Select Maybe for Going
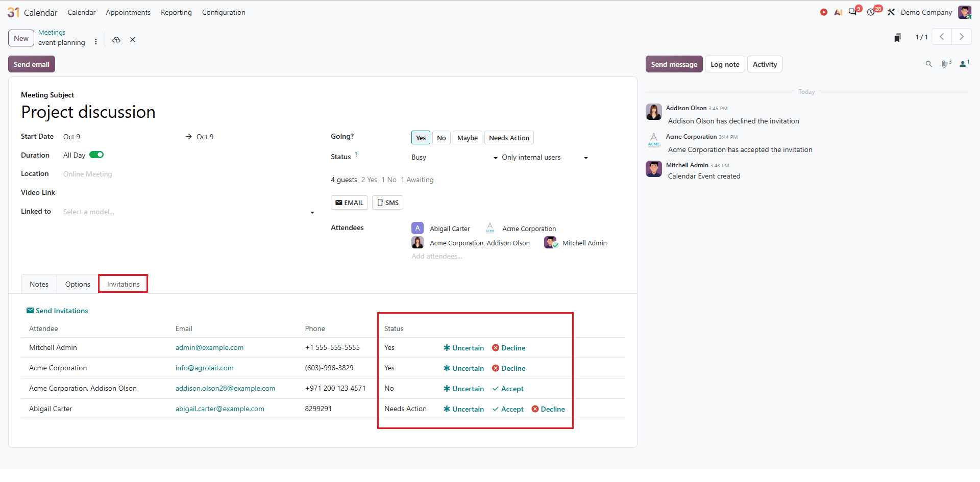Screen dimensions: 980x482 pos(468,138)
